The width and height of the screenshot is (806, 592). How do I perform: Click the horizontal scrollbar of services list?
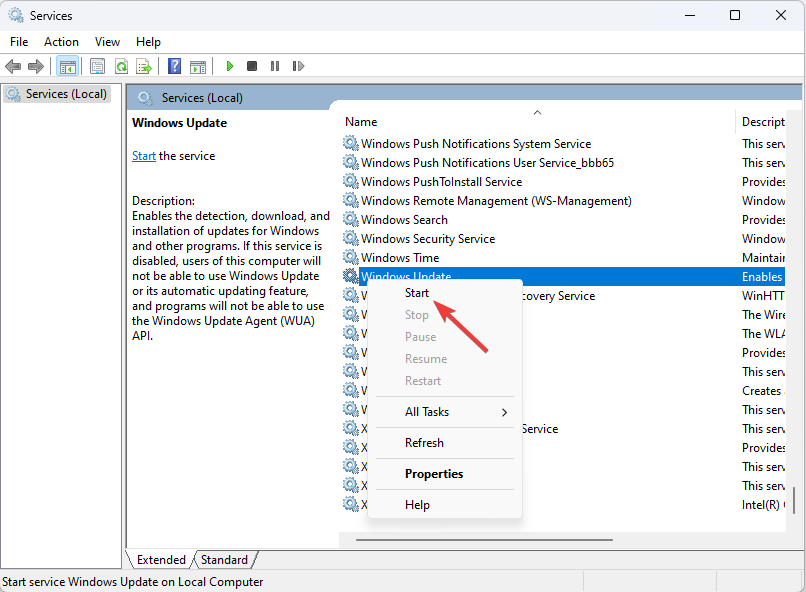(x=484, y=540)
